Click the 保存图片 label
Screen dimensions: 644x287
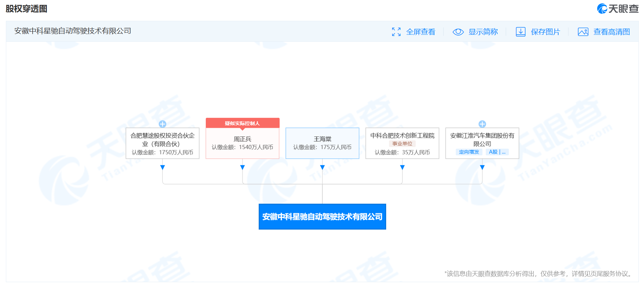point(545,32)
